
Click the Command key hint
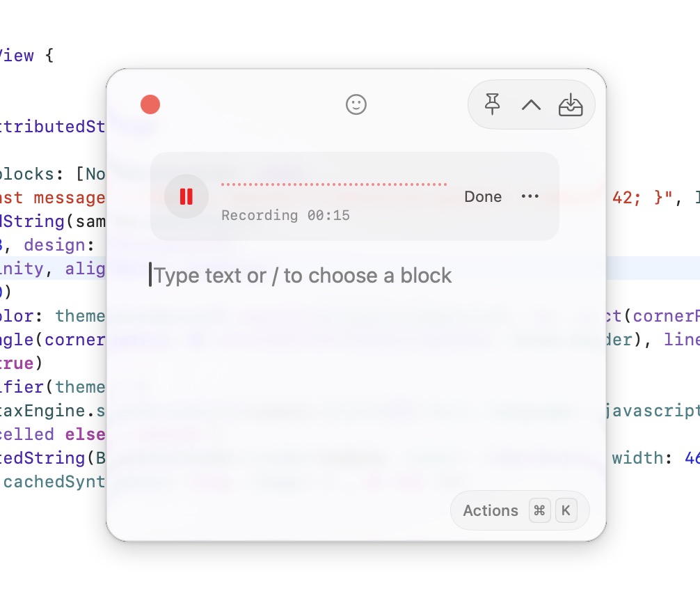(539, 510)
